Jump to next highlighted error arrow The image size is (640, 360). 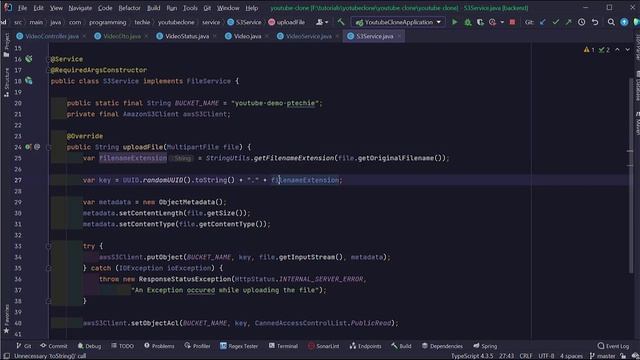627,50
